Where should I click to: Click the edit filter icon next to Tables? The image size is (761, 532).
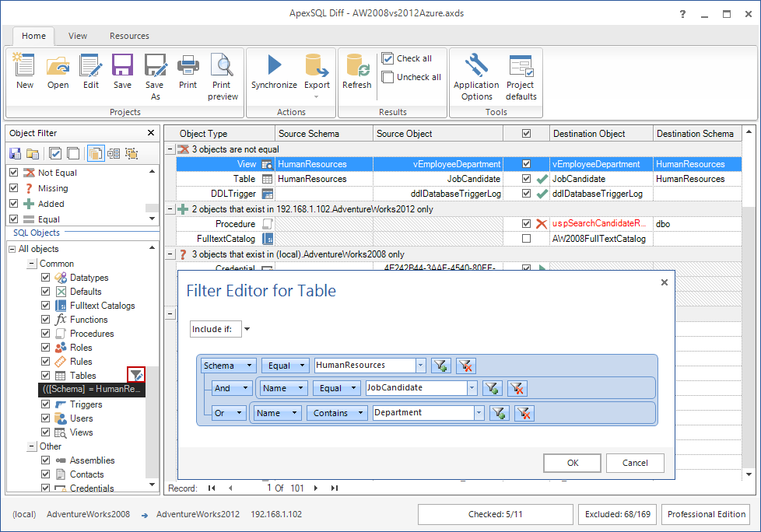tap(136, 375)
